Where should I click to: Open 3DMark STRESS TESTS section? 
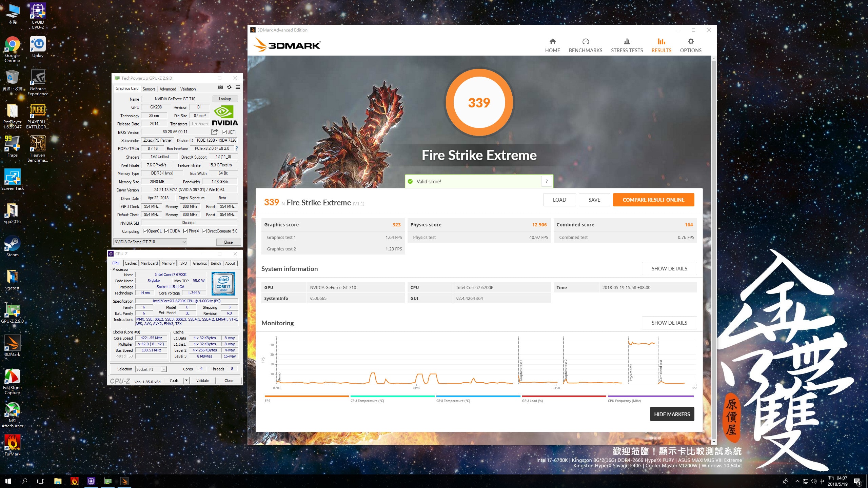627,45
